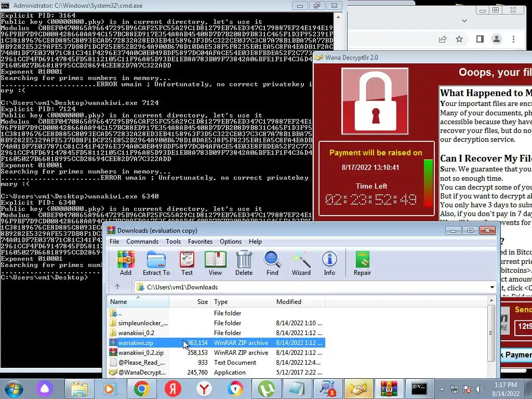Image resolution: width=532 pixels, height=399 pixels.
Task: Sort file list by Modified column
Action: coord(299,301)
